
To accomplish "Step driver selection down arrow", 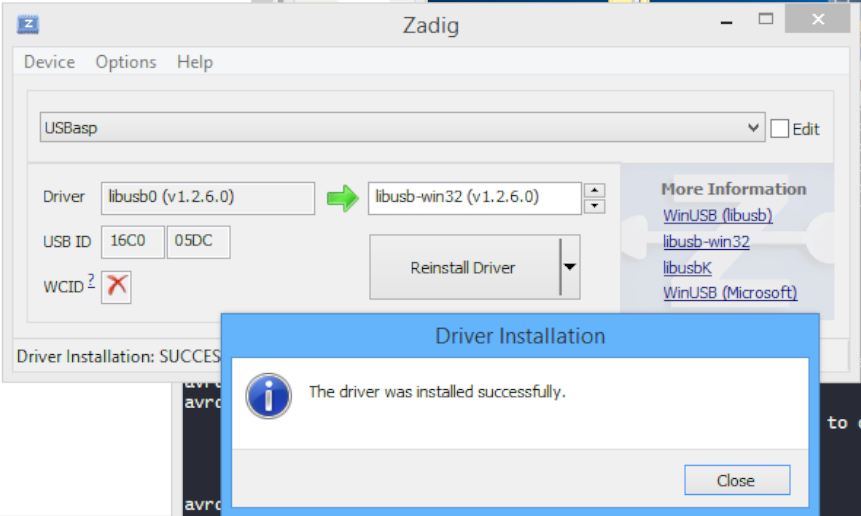I will [594, 206].
